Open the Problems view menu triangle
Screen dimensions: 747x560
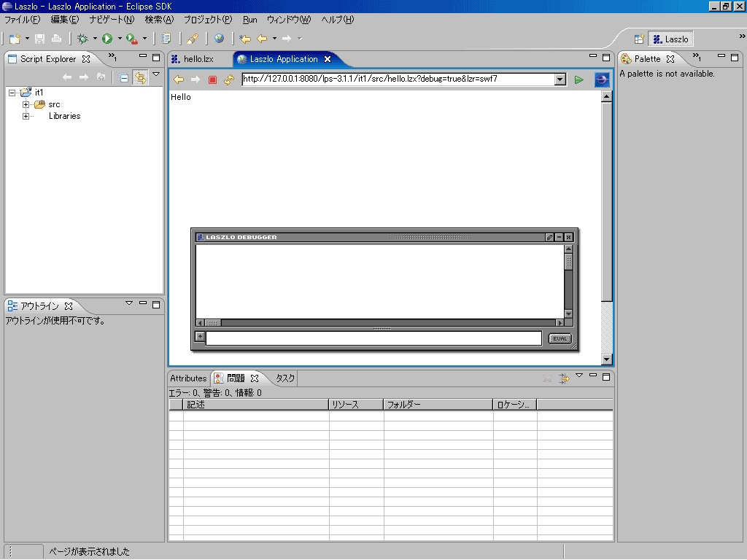point(579,376)
